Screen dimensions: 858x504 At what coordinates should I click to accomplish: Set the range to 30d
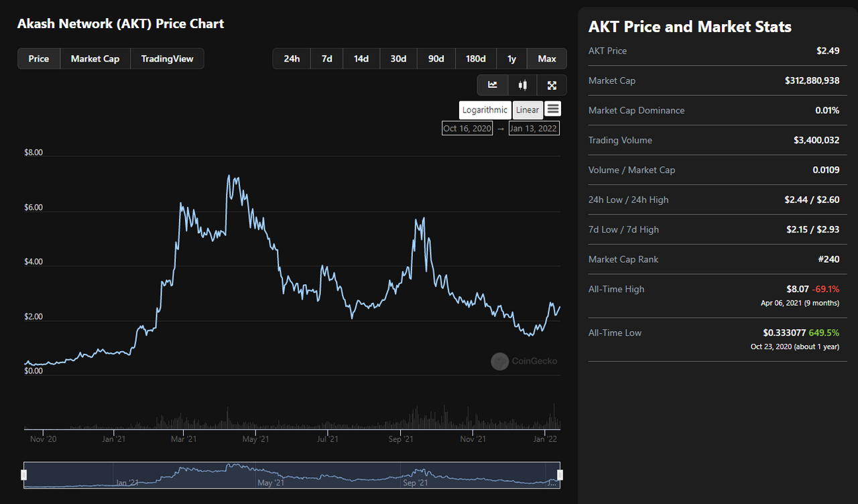[x=398, y=59]
